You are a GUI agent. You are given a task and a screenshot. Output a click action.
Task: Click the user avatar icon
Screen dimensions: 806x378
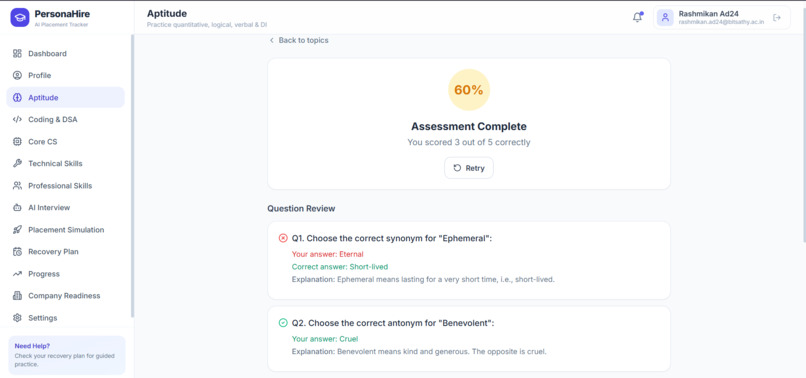pyautogui.click(x=665, y=17)
